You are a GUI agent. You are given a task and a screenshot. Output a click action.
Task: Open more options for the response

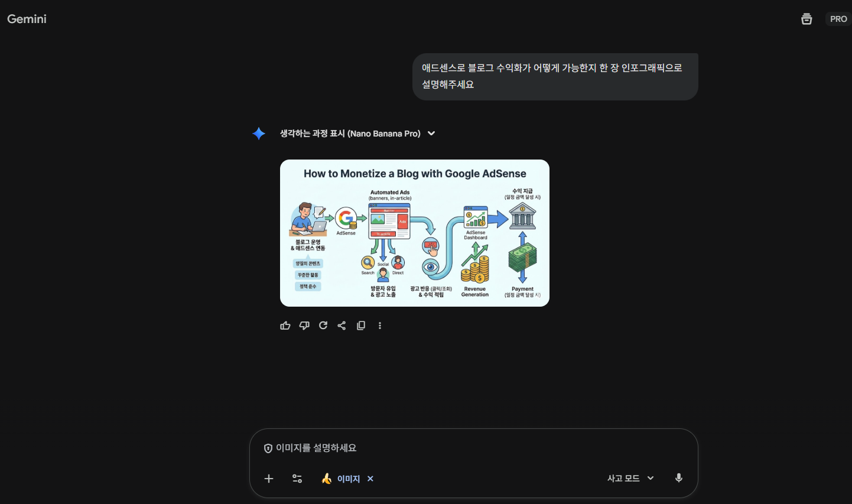coord(380,326)
